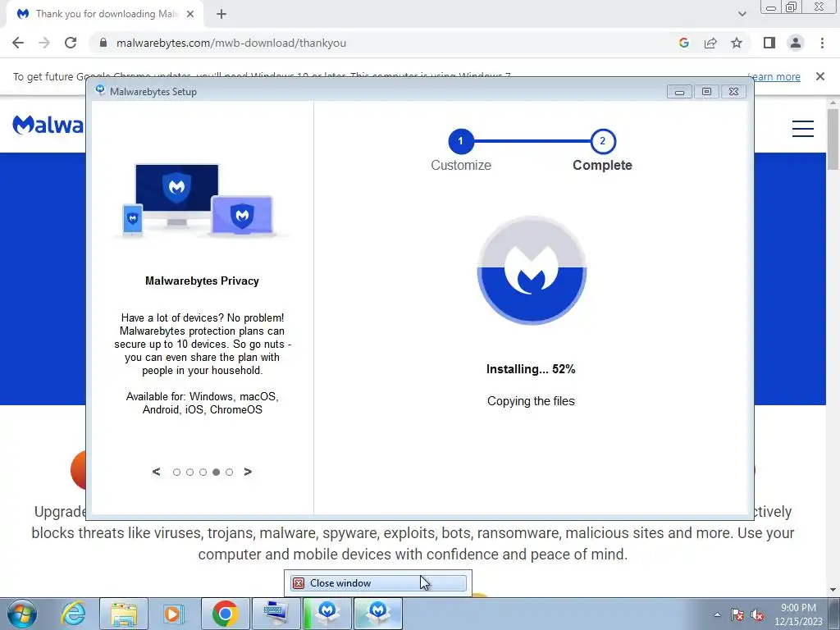Select the fifth carousel dot

230,472
